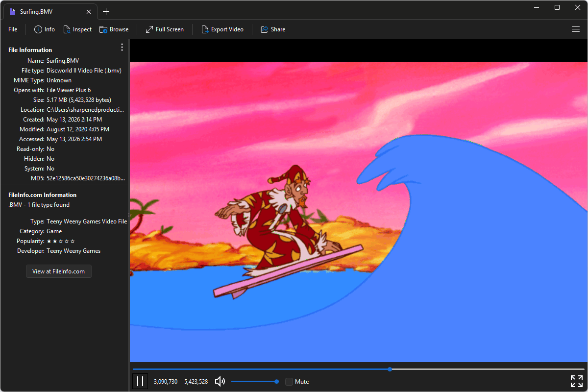
Task: Minimize the File Viewer Plus window
Action: pos(537,7)
